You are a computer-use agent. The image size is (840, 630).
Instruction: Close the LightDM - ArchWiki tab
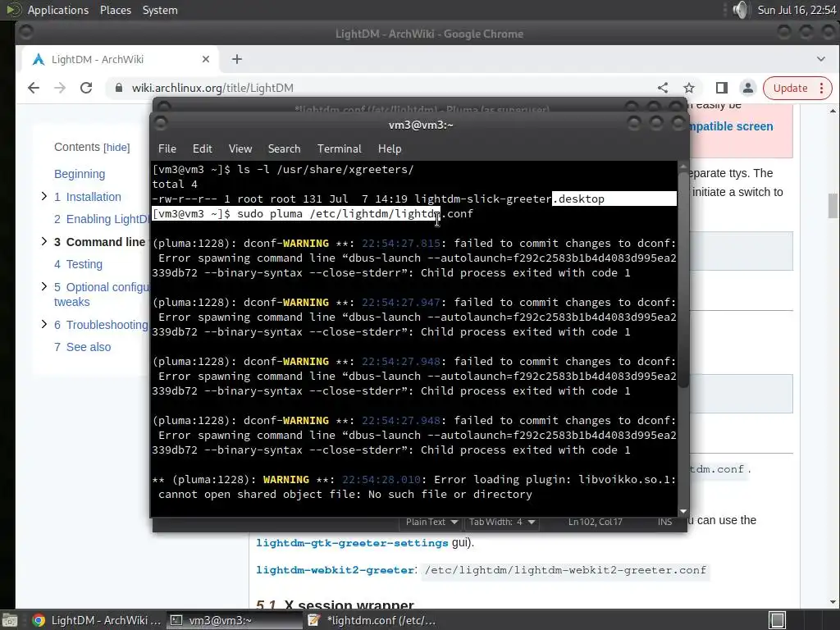point(206,59)
